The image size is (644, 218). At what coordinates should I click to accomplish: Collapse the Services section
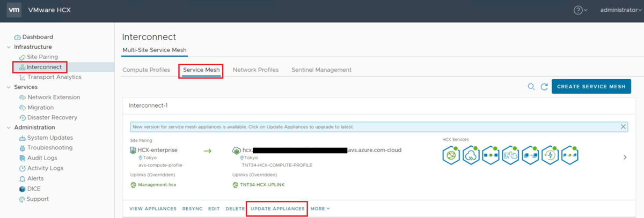click(9, 87)
